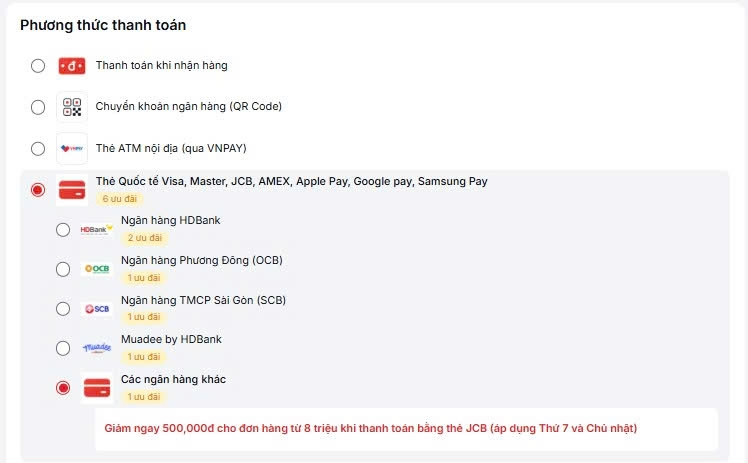This screenshot has width=748, height=463.
Task: Click the HDBank logo
Action: 97,230
